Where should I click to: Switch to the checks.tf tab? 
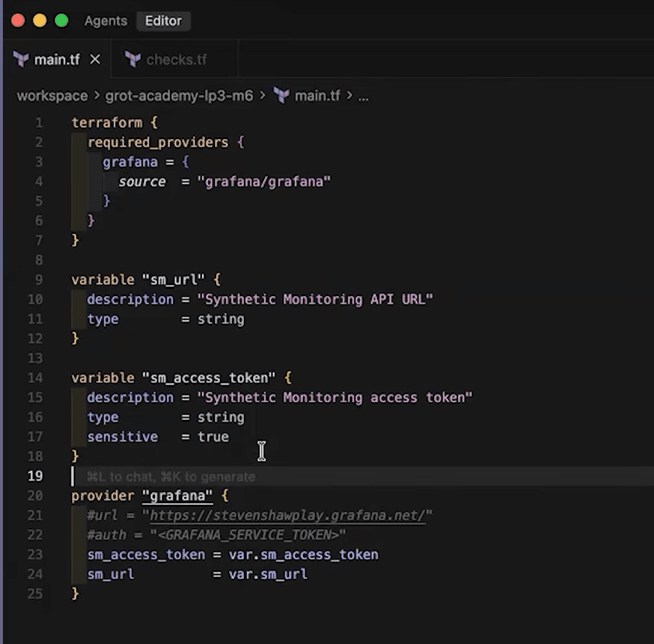click(176, 60)
